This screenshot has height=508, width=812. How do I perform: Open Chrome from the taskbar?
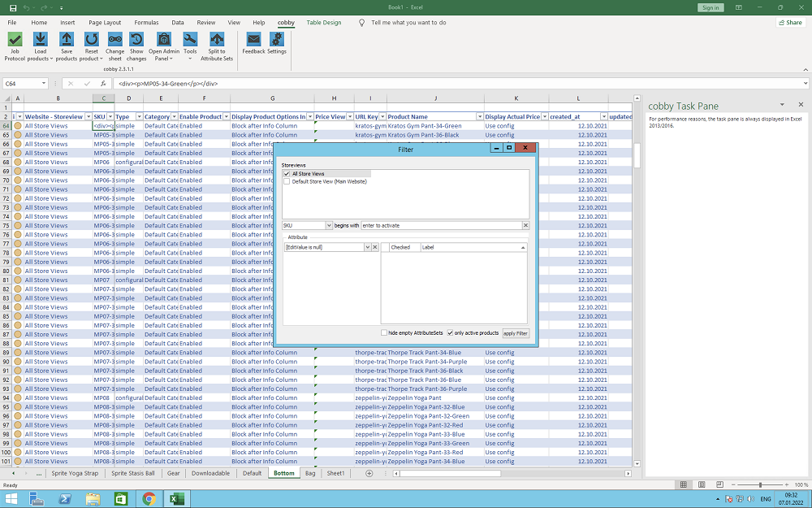149,499
